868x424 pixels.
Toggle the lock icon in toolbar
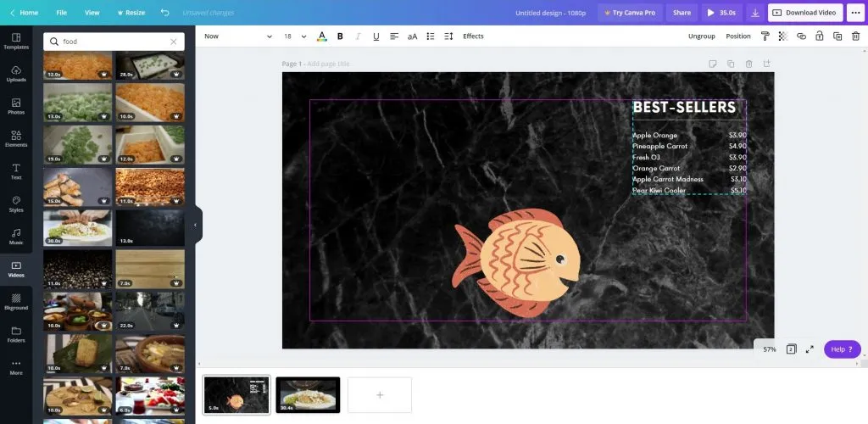coord(820,36)
